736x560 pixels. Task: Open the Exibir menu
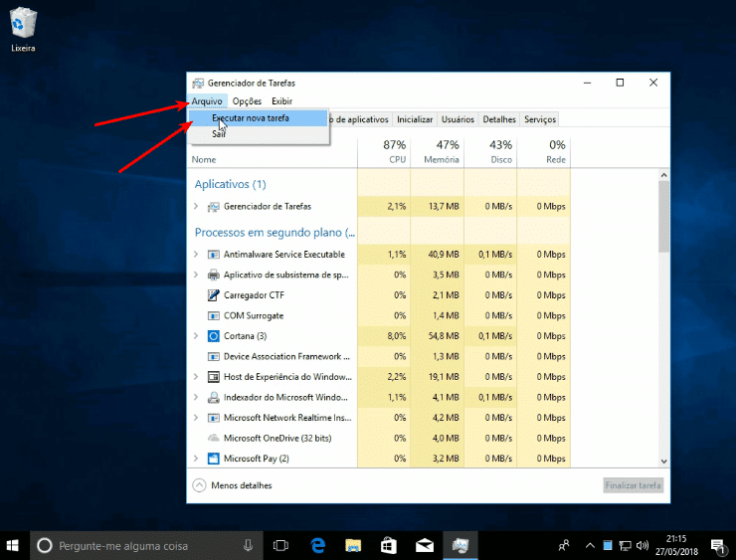click(x=281, y=100)
